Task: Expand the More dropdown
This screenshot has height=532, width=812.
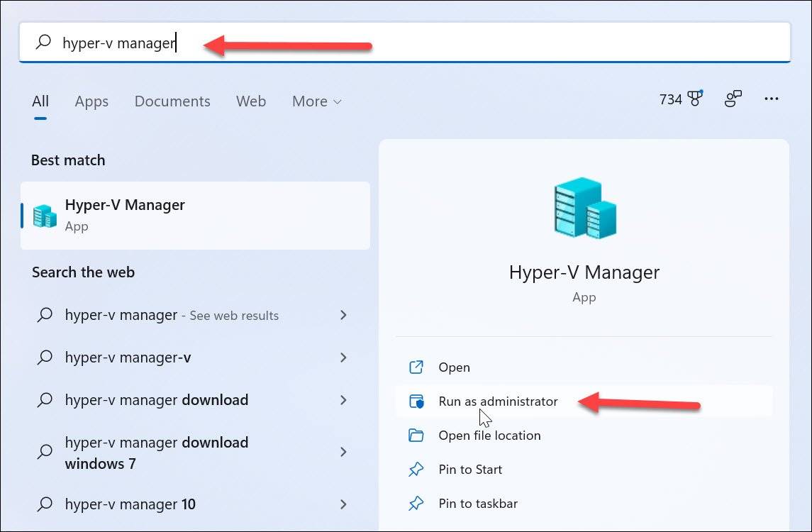Action: pyautogui.click(x=316, y=101)
